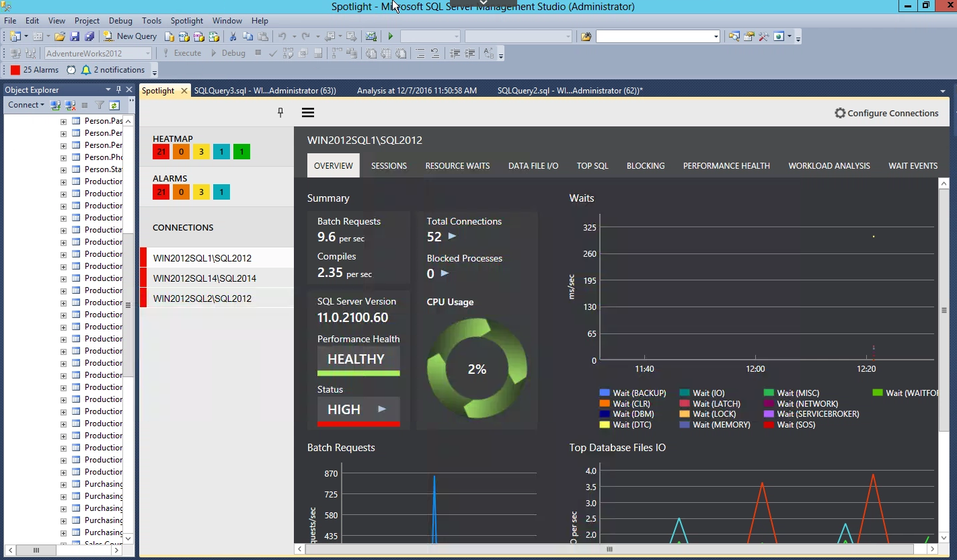957x560 pixels.
Task: Click the yellow 3 Alarms swatch
Action: pos(201,192)
